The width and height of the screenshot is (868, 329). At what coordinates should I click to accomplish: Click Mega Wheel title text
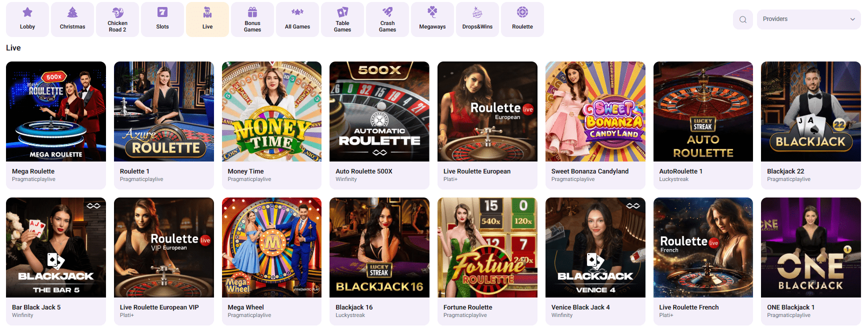click(x=245, y=307)
